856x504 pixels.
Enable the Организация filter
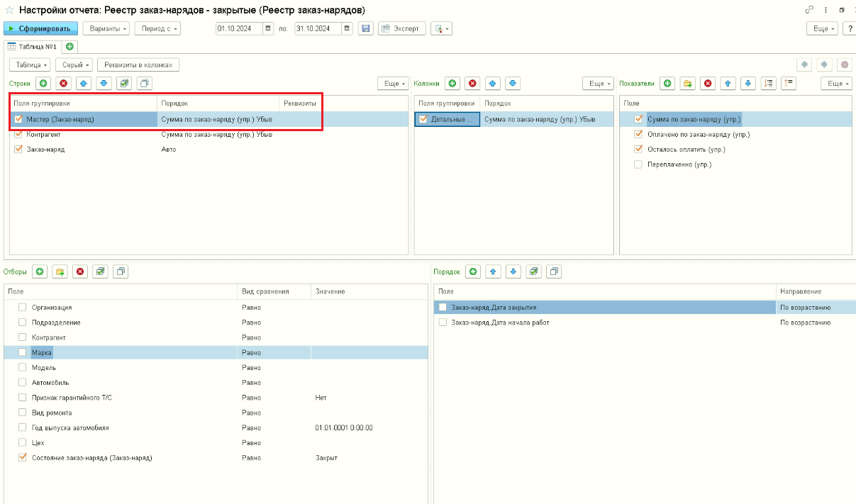tap(22, 308)
